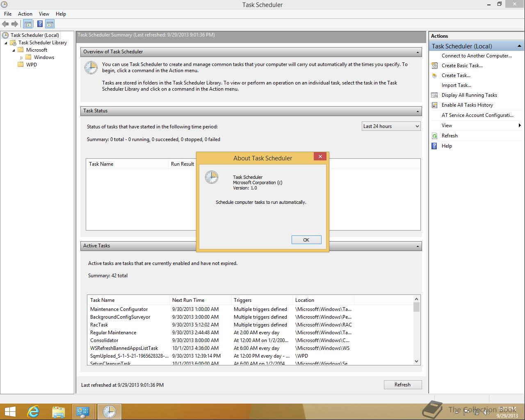The image size is (525, 420).
Task: Open the Help menu
Action: click(x=61, y=14)
